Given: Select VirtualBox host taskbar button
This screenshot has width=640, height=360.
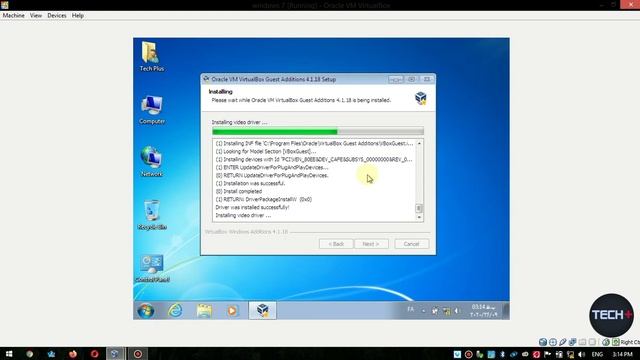Looking at the screenshot, I should [115, 354].
